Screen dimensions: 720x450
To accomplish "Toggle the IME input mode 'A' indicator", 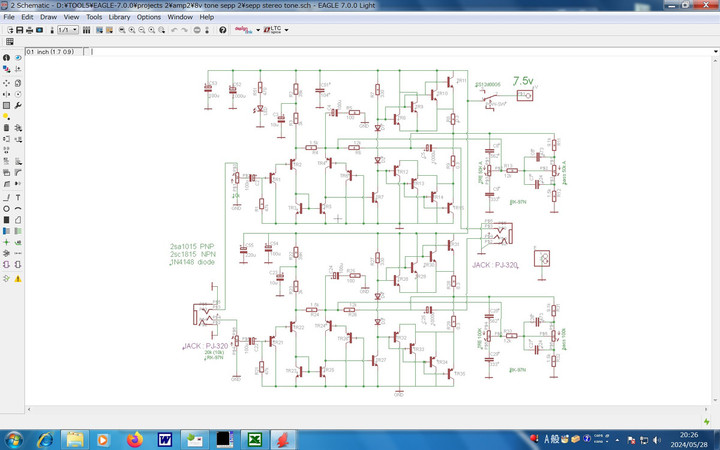I will pyautogui.click(x=547, y=439).
